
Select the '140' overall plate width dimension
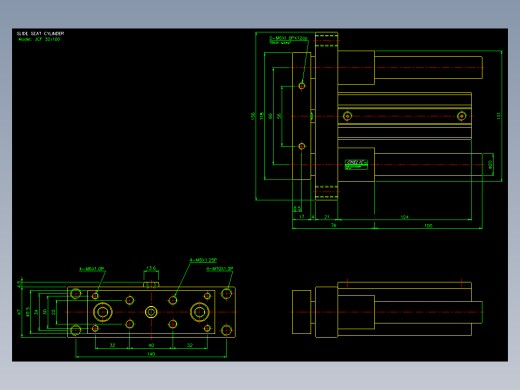151,354
